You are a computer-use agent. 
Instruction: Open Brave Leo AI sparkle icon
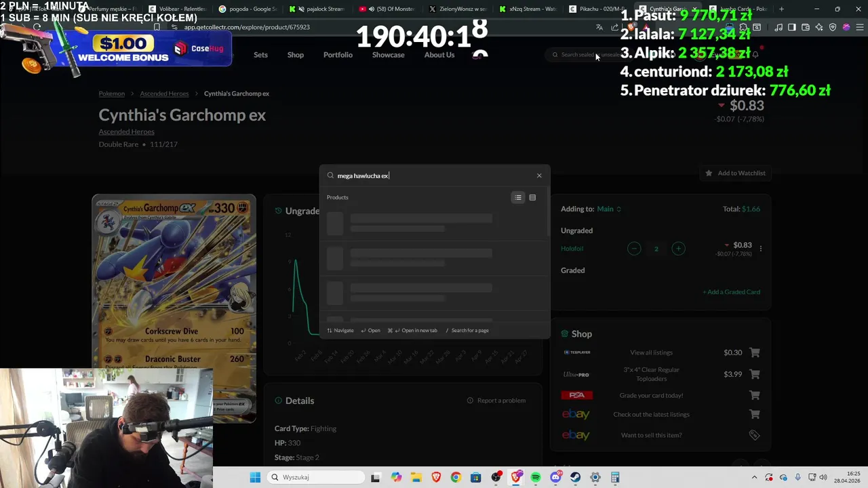coord(819,27)
